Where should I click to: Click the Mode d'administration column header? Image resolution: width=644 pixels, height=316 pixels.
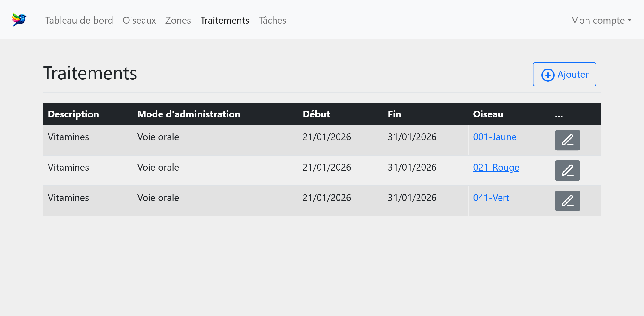point(188,114)
